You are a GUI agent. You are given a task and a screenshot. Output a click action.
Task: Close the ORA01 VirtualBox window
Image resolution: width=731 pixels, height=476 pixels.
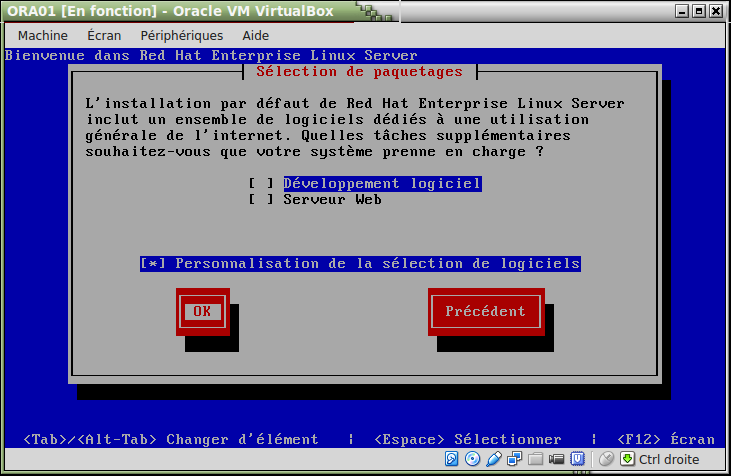716,11
